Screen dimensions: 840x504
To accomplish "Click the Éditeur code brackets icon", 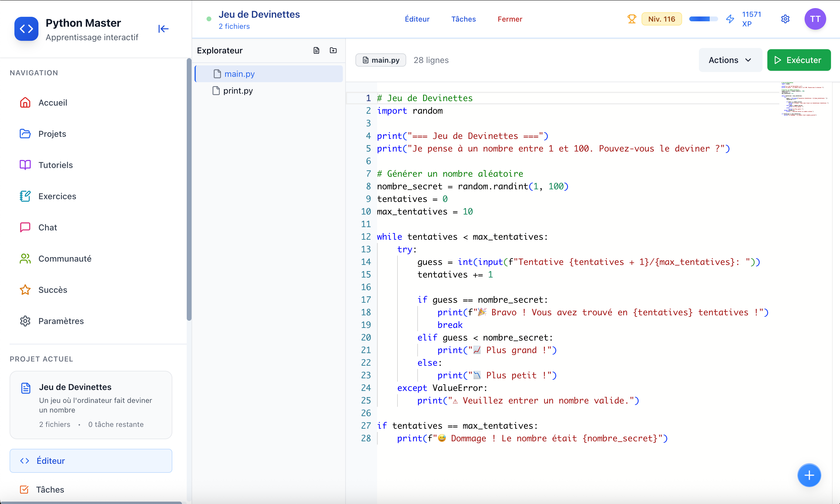I will [x=24, y=461].
